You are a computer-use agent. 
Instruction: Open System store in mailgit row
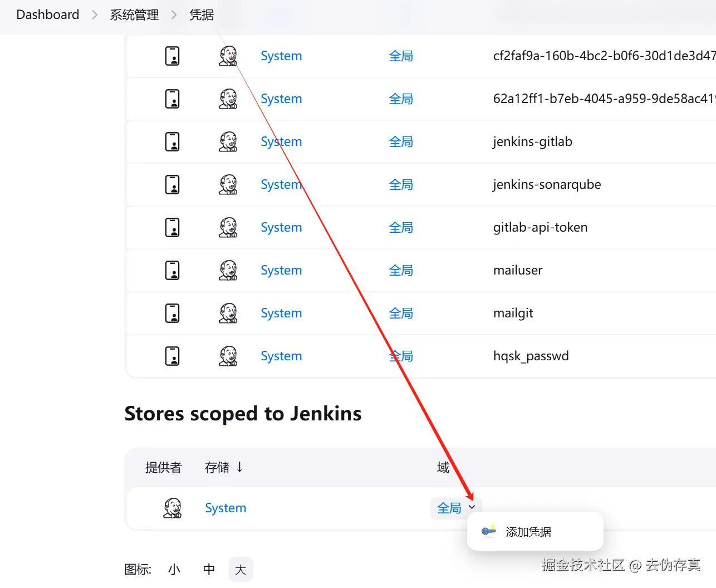click(281, 313)
